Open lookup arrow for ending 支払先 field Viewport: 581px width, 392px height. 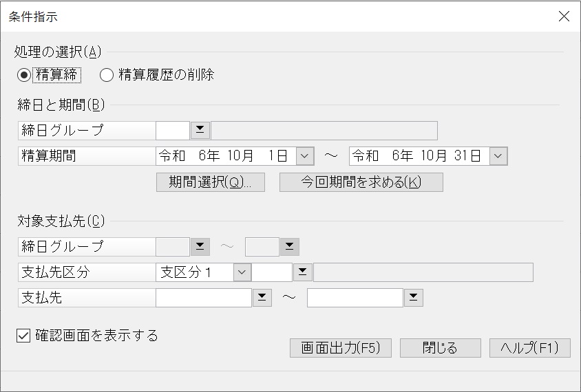pos(414,298)
